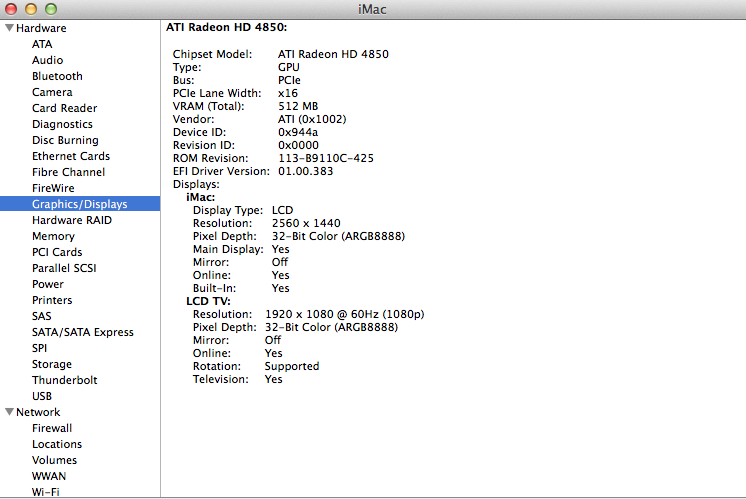746x499 pixels.
Task: Select Ethernet Cards in the sidebar
Action: pos(71,156)
